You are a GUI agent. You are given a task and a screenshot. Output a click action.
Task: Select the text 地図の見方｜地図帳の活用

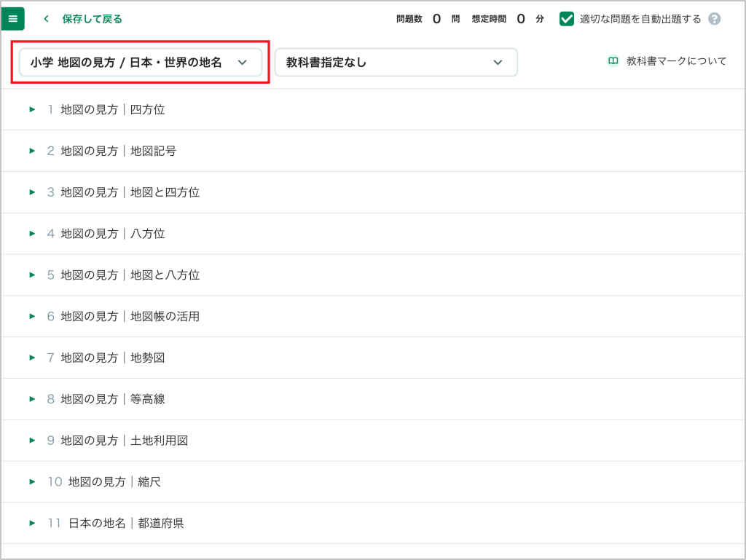tap(130, 316)
